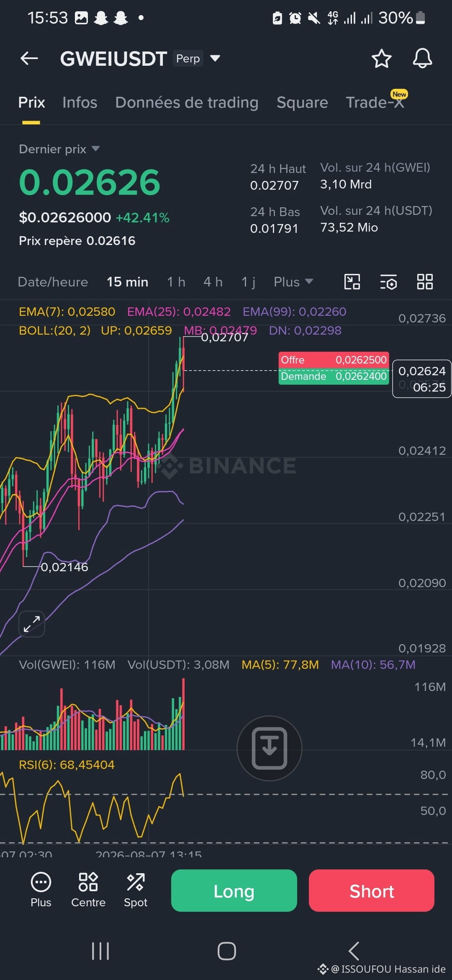The width and height of the screenshot is (452, 980).
Task: Tap EMA(7) indicator value
Action: [67, 312]
